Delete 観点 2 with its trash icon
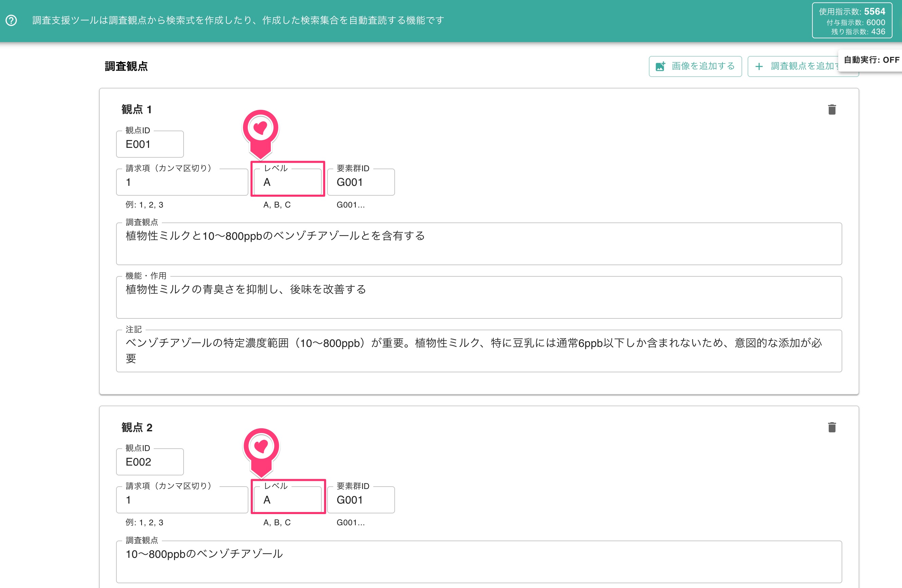902x588 pixels. pos(831,428)
